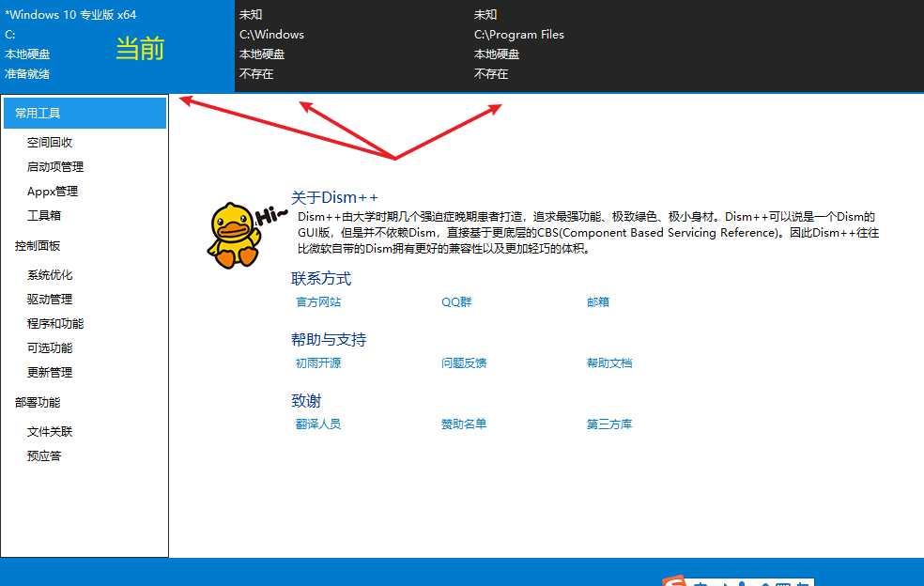This screenshot has width=924, height=586.
Task: Open 文件关联 in the sidebar
Action: coord(50,432)
